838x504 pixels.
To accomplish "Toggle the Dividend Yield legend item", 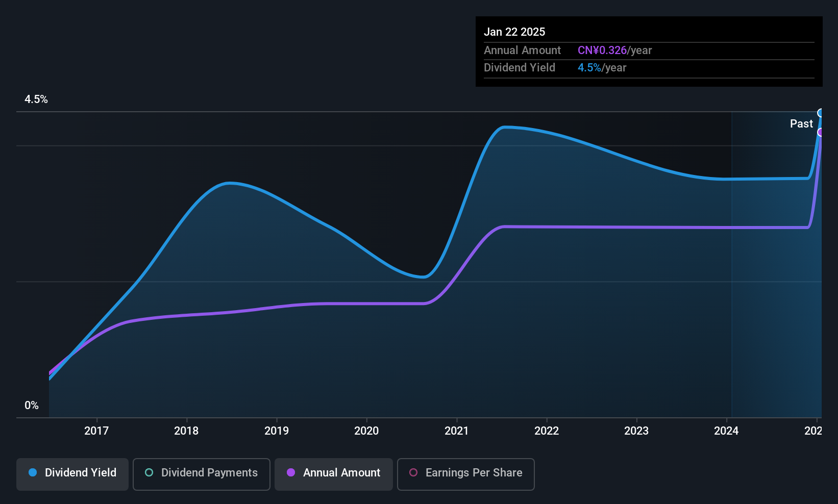I will pos(72,473).
